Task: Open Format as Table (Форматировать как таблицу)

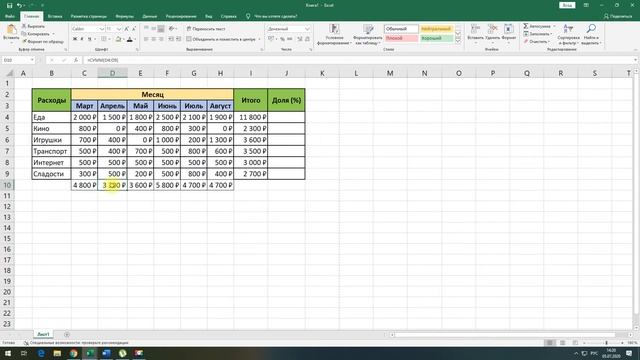Action: (368, 34)
